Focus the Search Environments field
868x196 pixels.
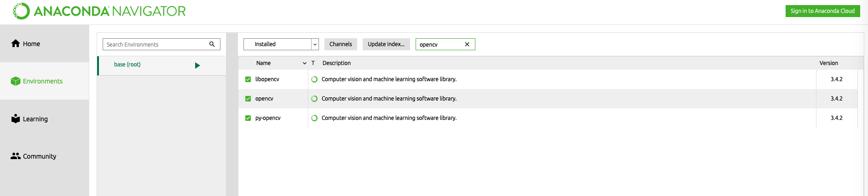[156, 44]
